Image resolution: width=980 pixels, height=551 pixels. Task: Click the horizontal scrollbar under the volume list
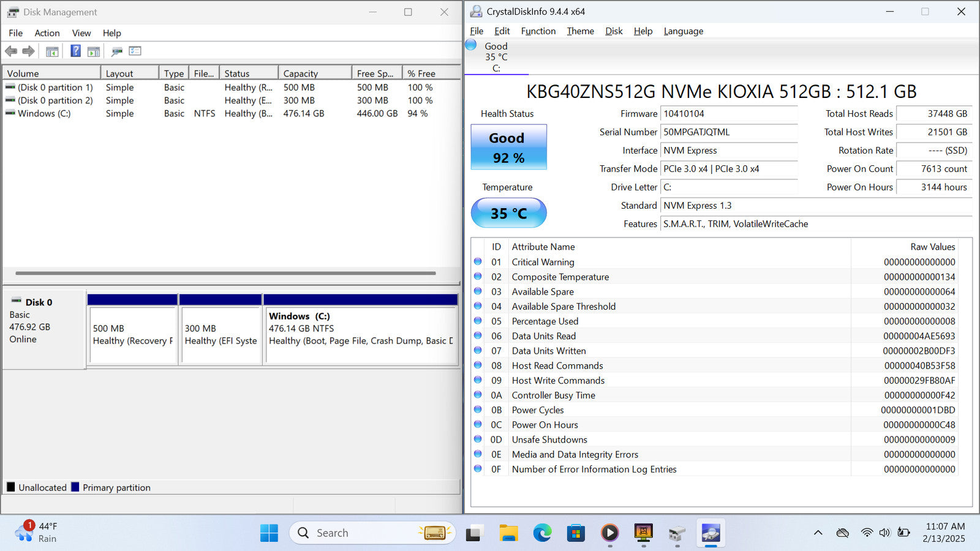pos(225,273)
